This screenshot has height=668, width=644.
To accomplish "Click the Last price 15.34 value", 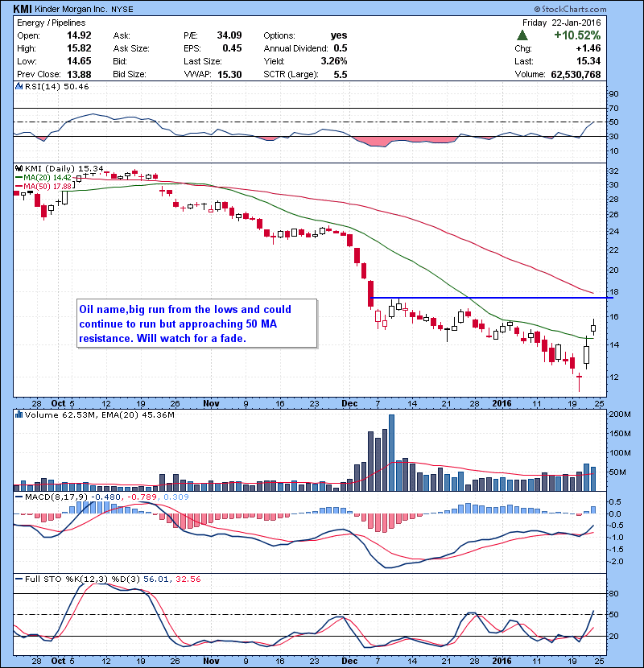I will [588, 61].
